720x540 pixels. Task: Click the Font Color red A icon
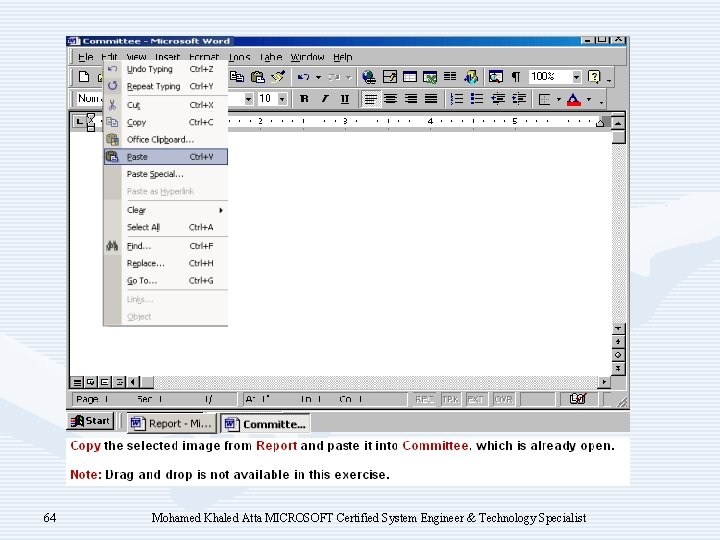click(574, 99)
